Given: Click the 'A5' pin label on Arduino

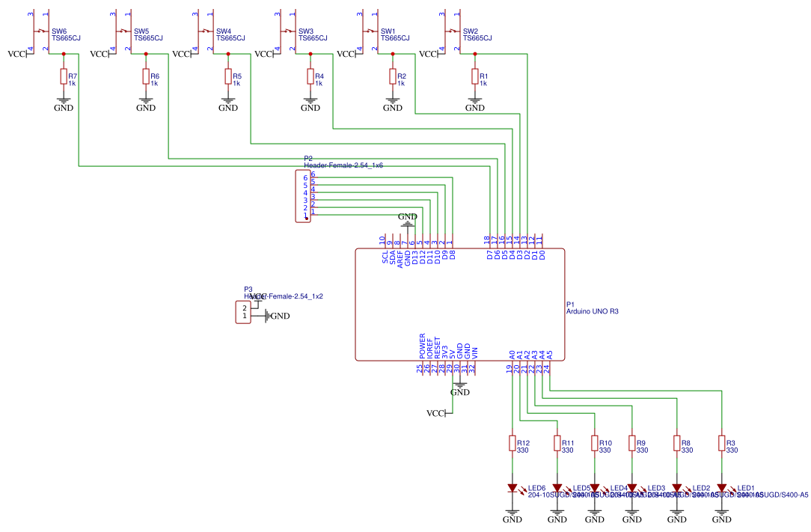Looking at the screenshot, I should coord(550,355).
